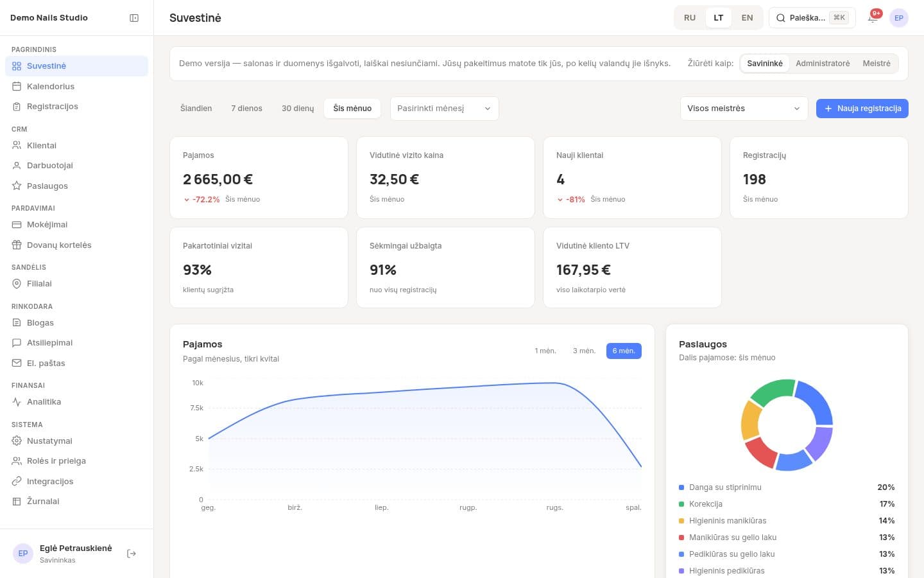Select the Šis mėnuo period tab
Screen dimensions: 924x578
[352, 109]
